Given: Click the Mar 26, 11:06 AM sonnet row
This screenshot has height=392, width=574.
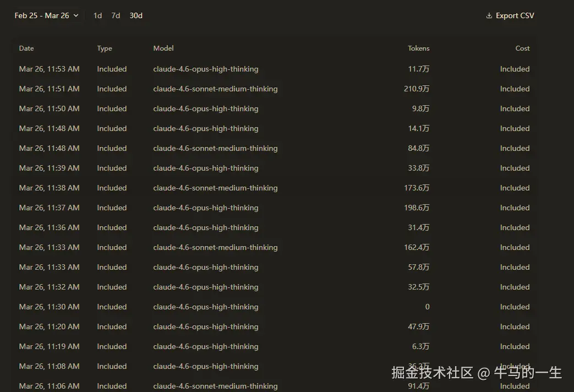Looking at the screenshot, I should click(x=215, y=386).
